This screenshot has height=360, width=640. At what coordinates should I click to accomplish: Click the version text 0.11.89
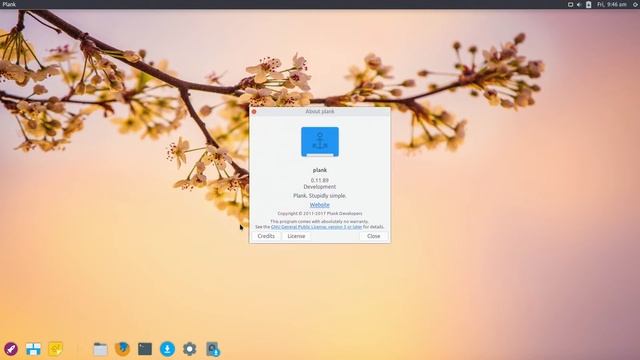(320, 180)
